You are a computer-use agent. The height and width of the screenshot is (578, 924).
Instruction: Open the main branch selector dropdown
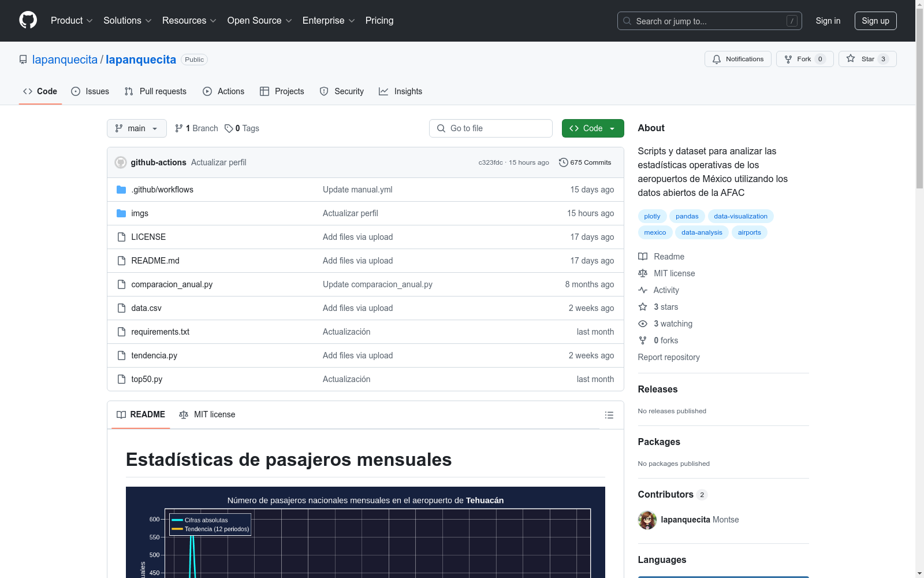tap(137, 128)
